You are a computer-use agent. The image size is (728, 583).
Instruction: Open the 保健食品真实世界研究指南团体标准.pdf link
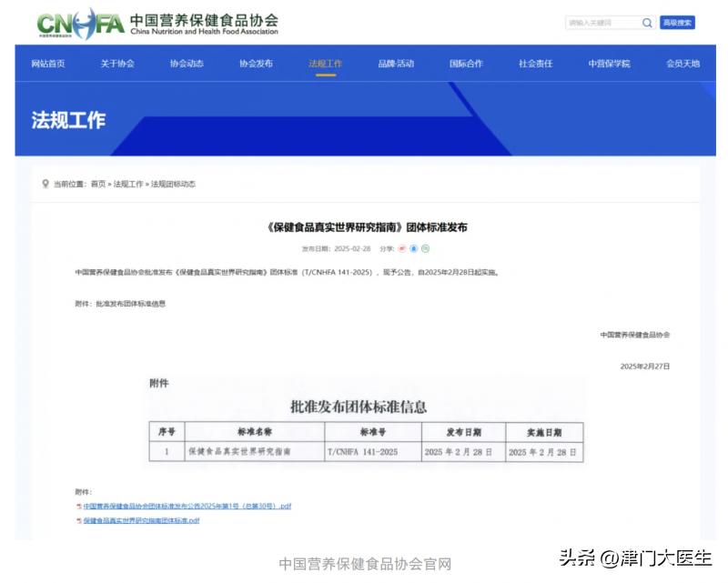point(142,520)
